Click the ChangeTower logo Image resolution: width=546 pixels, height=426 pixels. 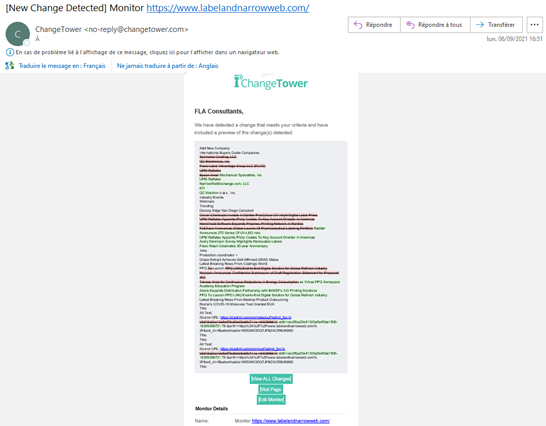click(271, 83)
